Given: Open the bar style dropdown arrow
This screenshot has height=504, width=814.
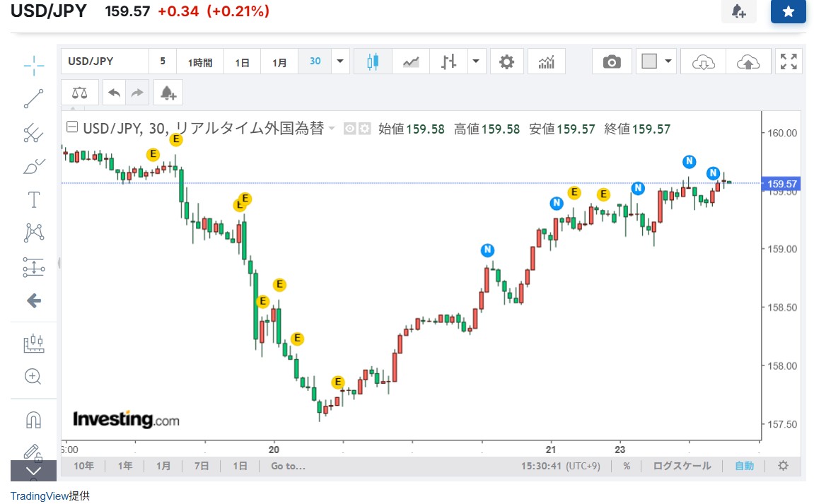Looking at the screenshot, I should point(477,61).
